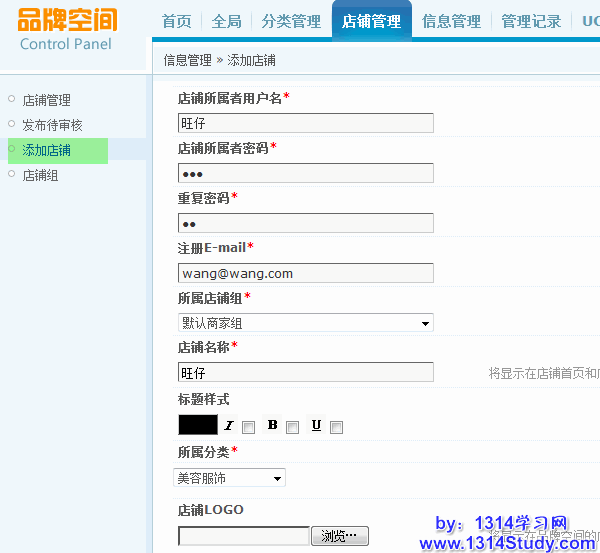Click the italic style icon
The image size is (600, 553).
pyautogui.click(x=228, y=426)
